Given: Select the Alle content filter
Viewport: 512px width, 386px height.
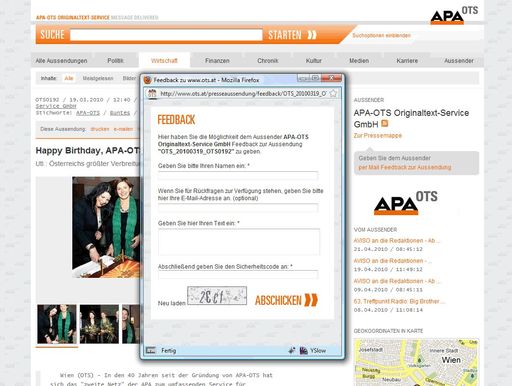Looking at the screenshot, I should [x=69, y=78].
